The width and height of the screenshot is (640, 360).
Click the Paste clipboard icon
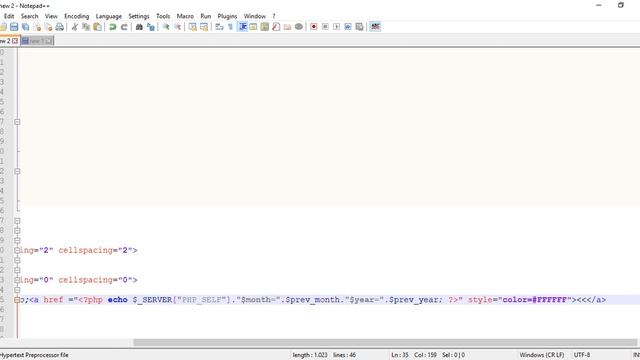pos(97,27)
